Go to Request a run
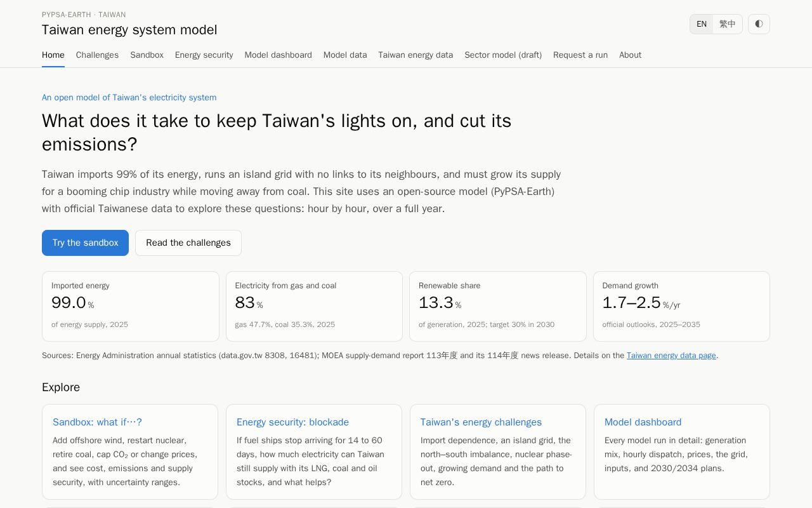Screen dimensions: 812x508 580,55
